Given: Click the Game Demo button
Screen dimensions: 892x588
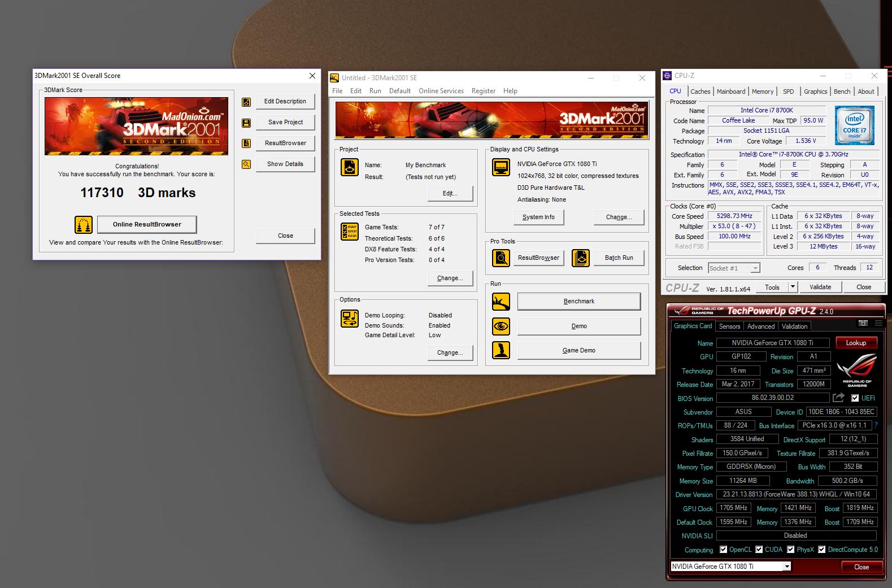Looking at the screenshot, I should tap(579, 350).
